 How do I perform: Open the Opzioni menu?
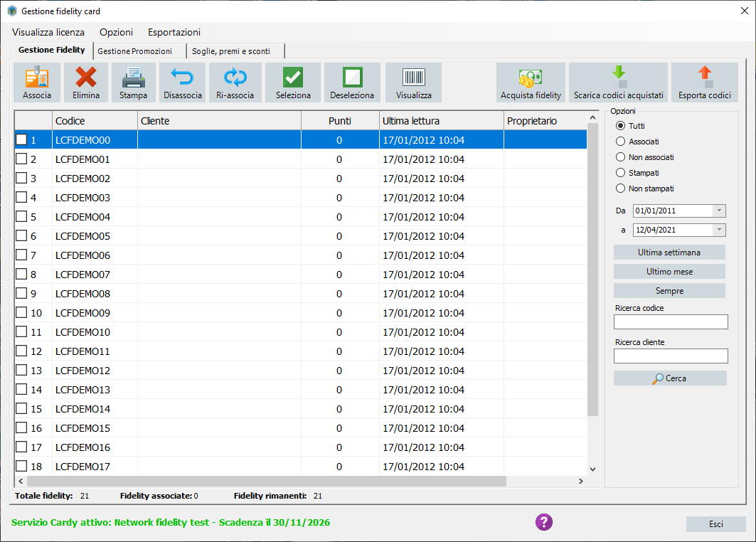(116, 32)
